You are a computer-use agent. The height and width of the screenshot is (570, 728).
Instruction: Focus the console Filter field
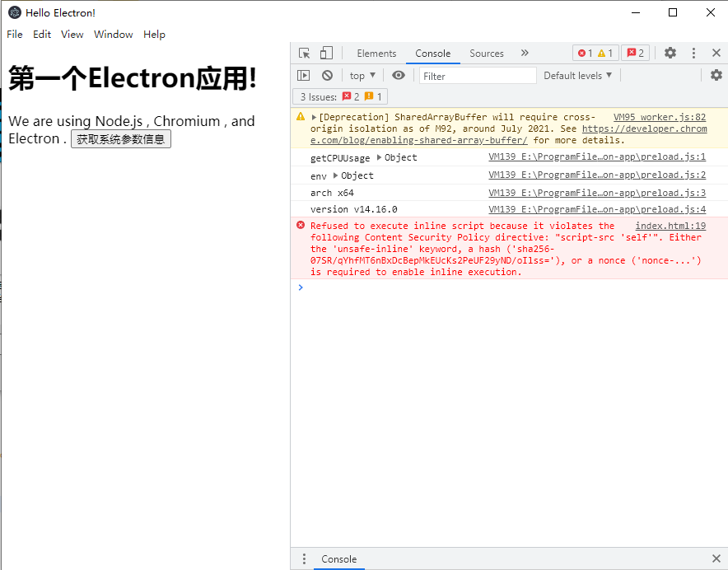[x=478, y=76]
